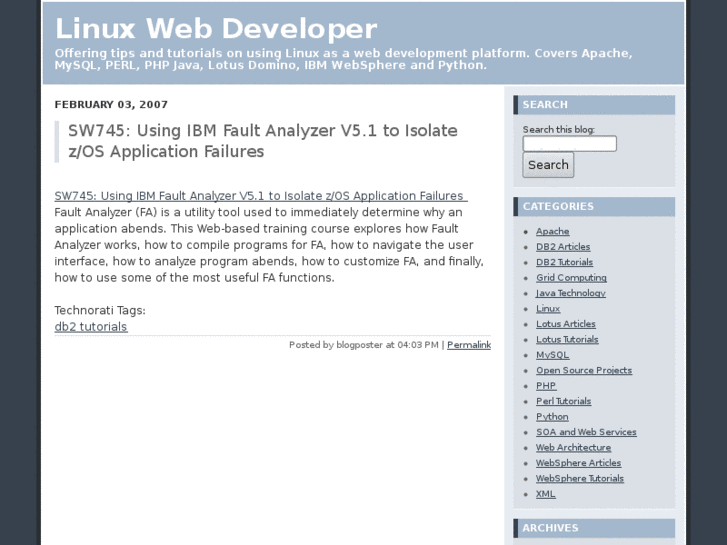Open the Web Architecture category
The image size is (727, 545).
point(573,447)
